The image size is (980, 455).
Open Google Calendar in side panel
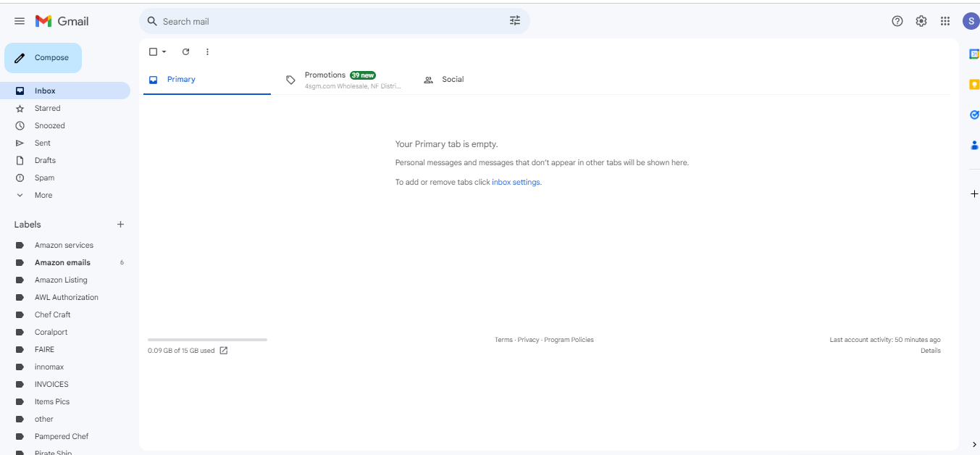(x=974, y=54)
